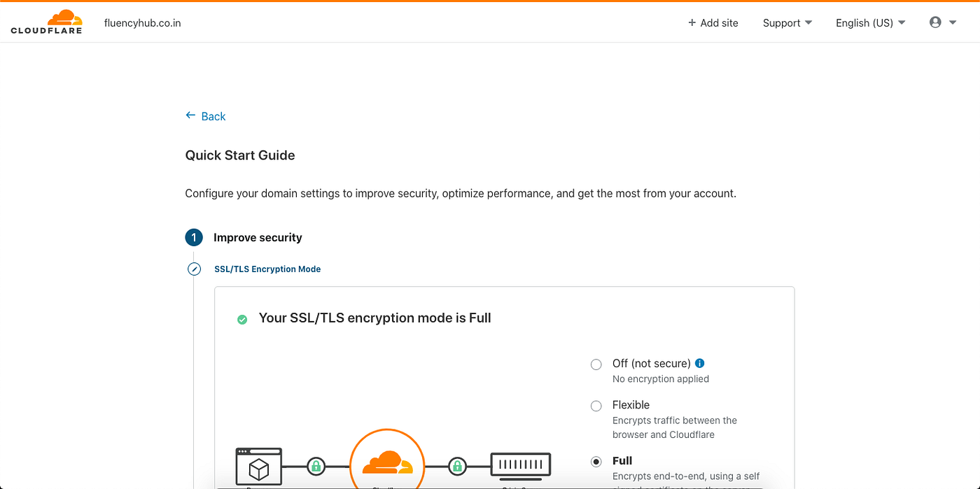Click the plus icon next to Add site
980x489 pixels.
[692, 22]
